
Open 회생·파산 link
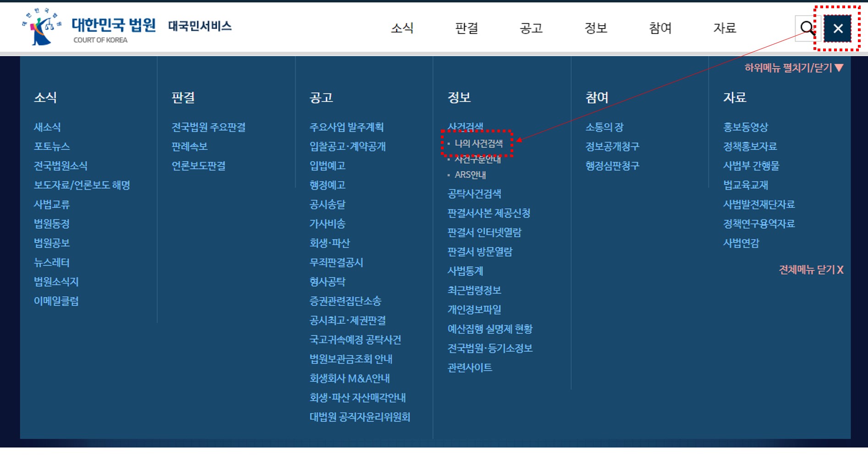[330, 243]
